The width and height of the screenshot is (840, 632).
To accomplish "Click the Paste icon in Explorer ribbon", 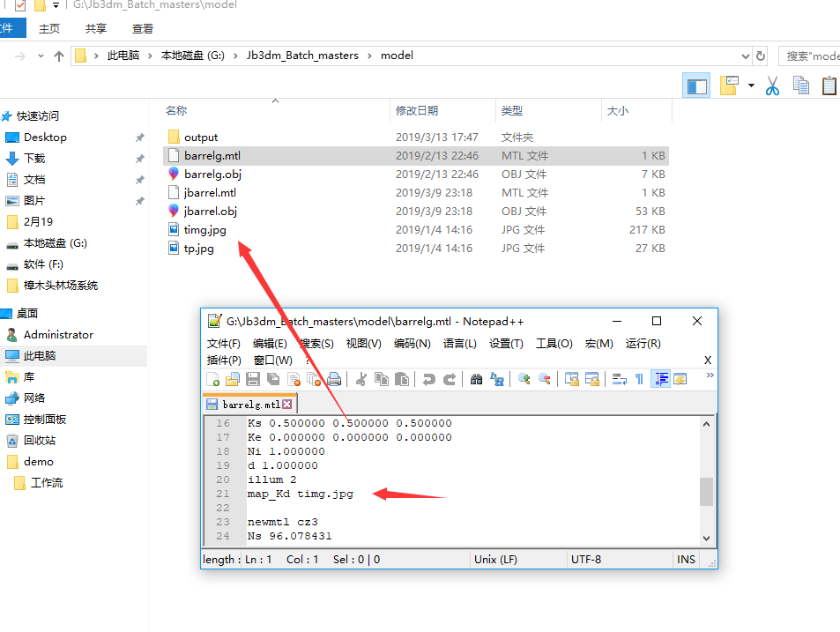I will (829, 86).
